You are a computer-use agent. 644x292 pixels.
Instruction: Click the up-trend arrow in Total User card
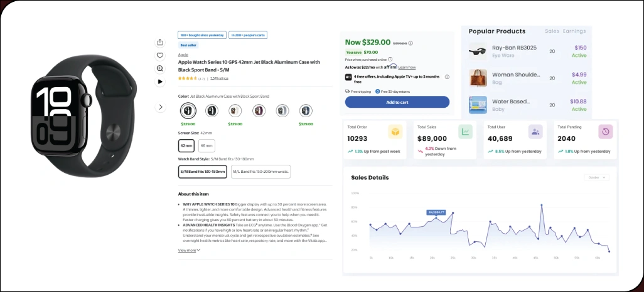tap(490, 152)
